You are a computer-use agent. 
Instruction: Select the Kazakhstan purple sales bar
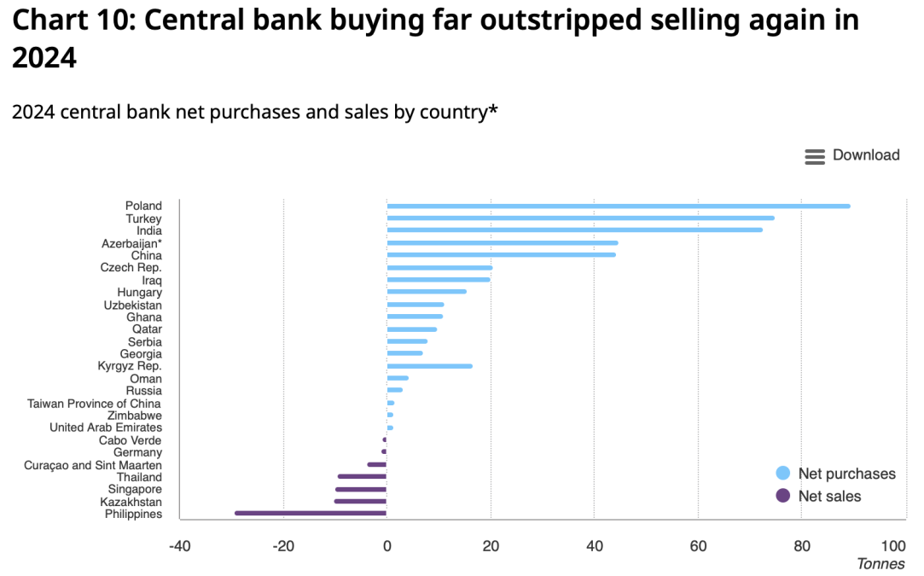360,501
